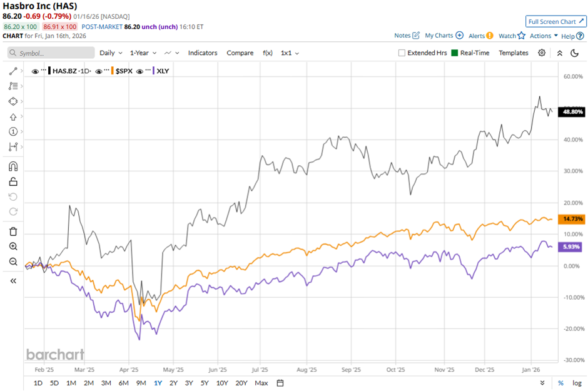Open chart settings gear icon
Viewport: 588px width, 391px height.
point(542,53)
